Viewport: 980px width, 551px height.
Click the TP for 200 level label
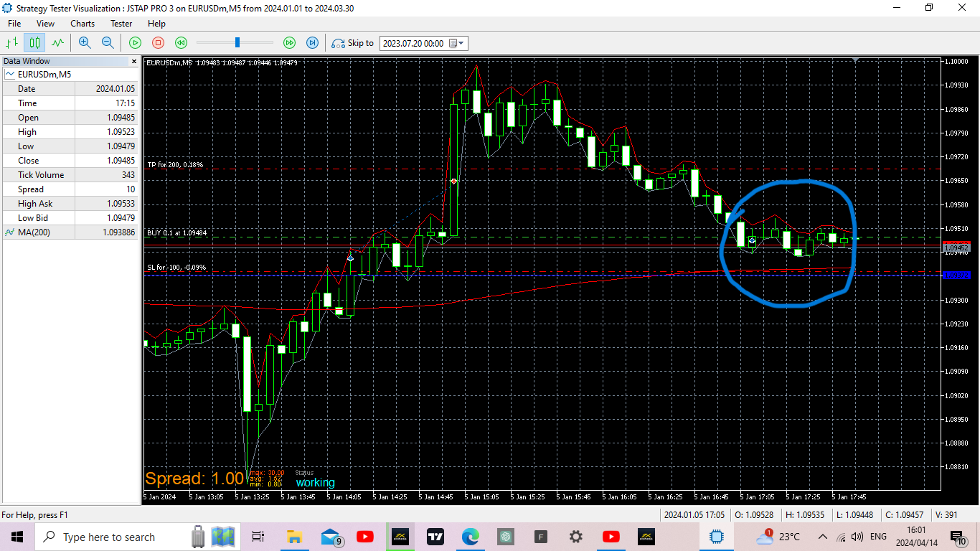point(175,165)
